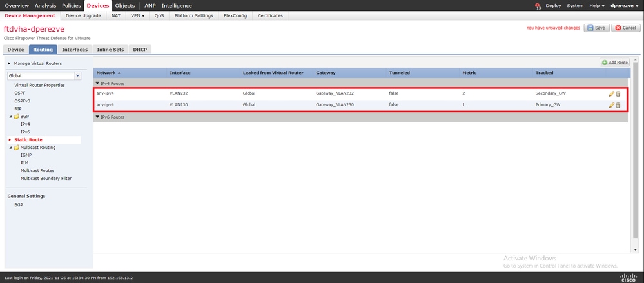Select IGMP under Multicast Routing
This screenshot has width=644, height=283.
26,155
